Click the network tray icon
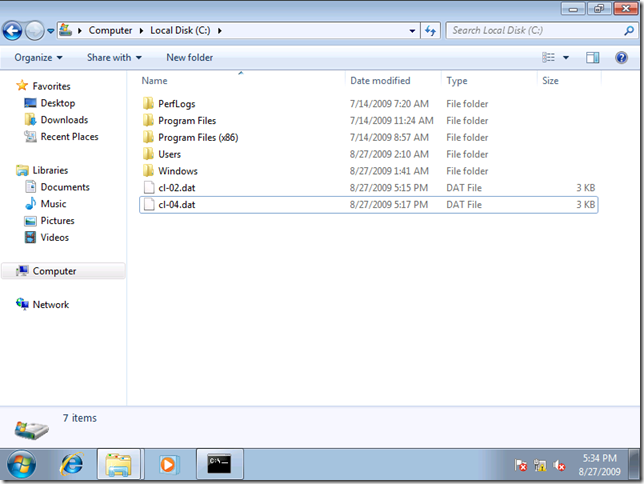 tap(540, 465)
